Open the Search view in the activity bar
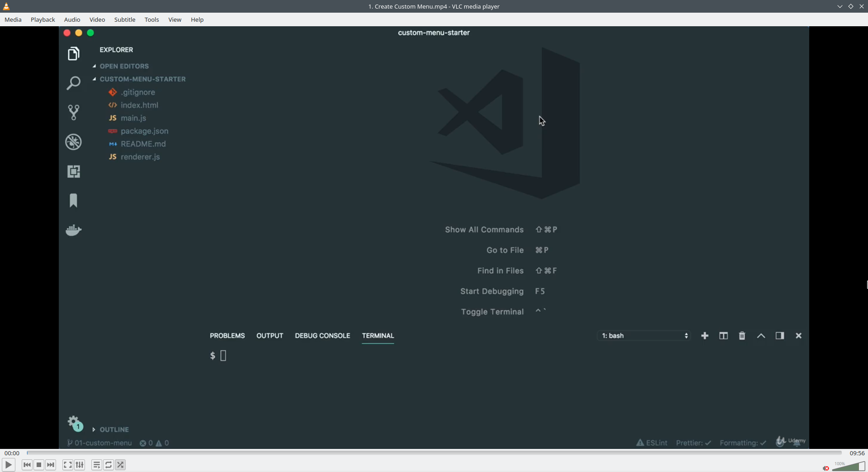The height and width of the screenshot is (472, 868). [73, 83]
